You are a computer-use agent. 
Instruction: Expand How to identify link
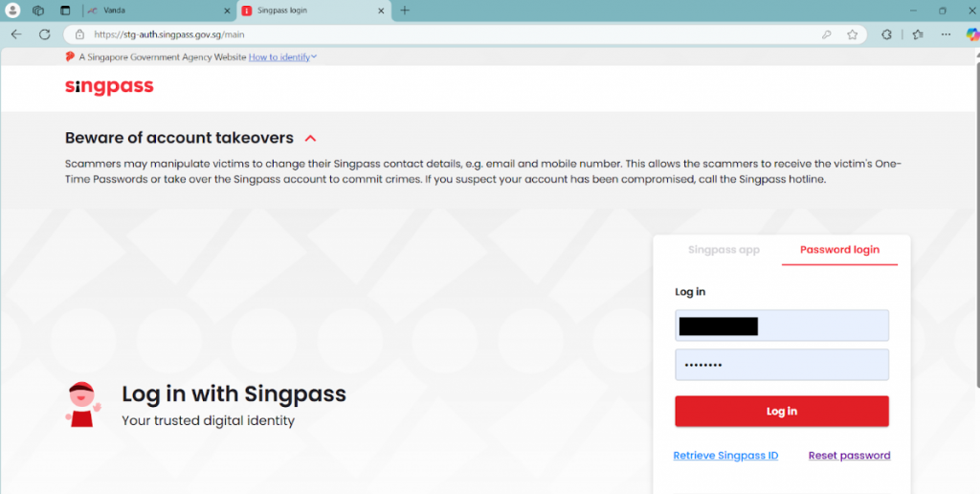(x=282, y=56)
